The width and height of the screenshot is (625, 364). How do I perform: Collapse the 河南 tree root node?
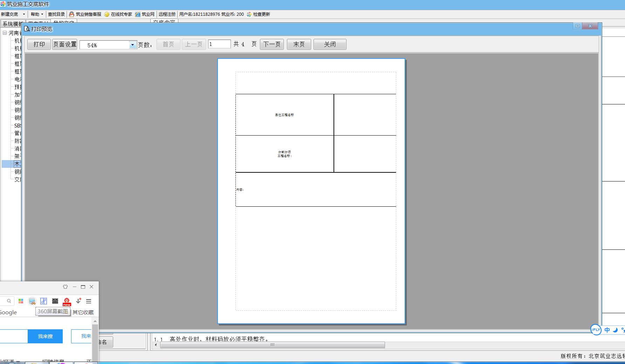tap(5, 33)
